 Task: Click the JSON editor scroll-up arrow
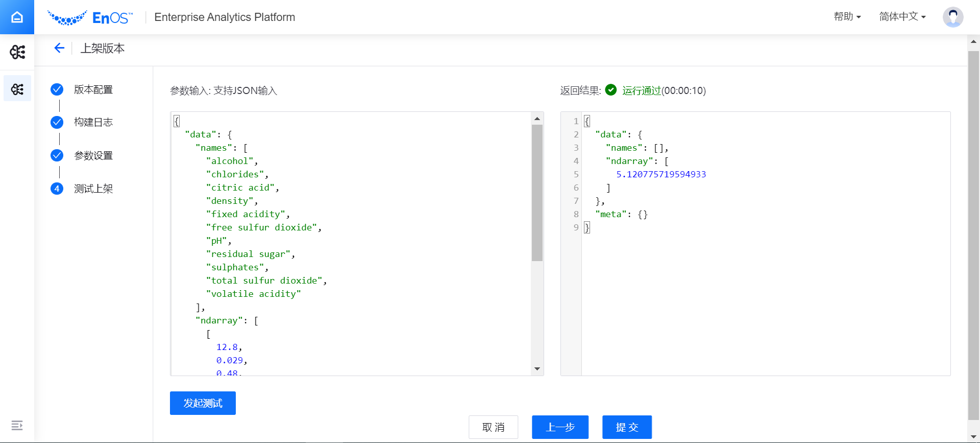pyautogui.click(x=537, y=119)
